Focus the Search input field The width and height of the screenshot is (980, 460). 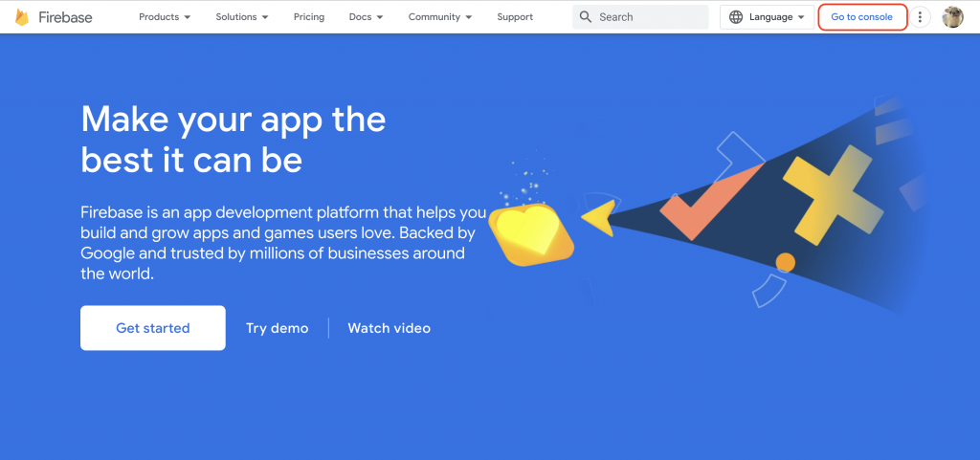click(x=640, y=17)
